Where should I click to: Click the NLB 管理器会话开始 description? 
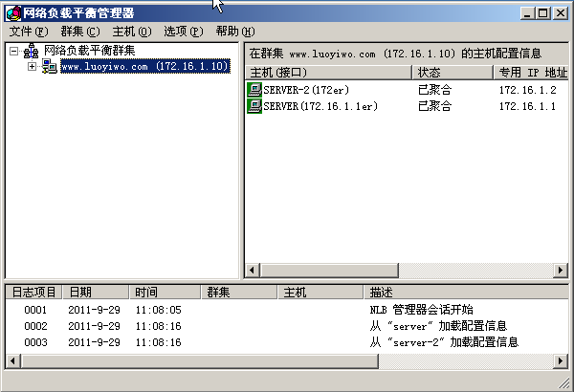(x=421, y=310)
